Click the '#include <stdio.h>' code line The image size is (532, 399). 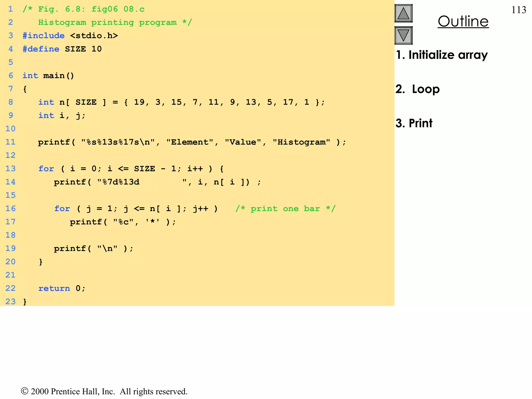pos(70,36)
